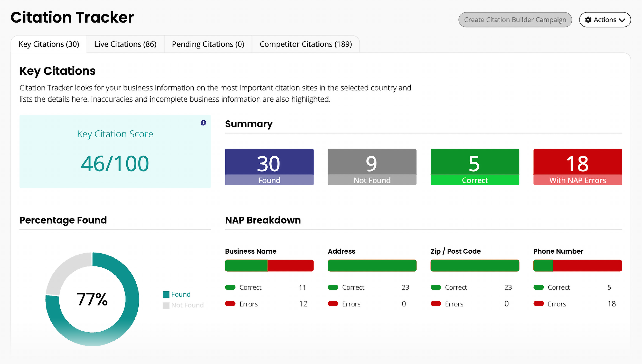Screen dimensions: 642x364
Task: Switch to the Live Citations (86) tab
Action: point(125,44)
